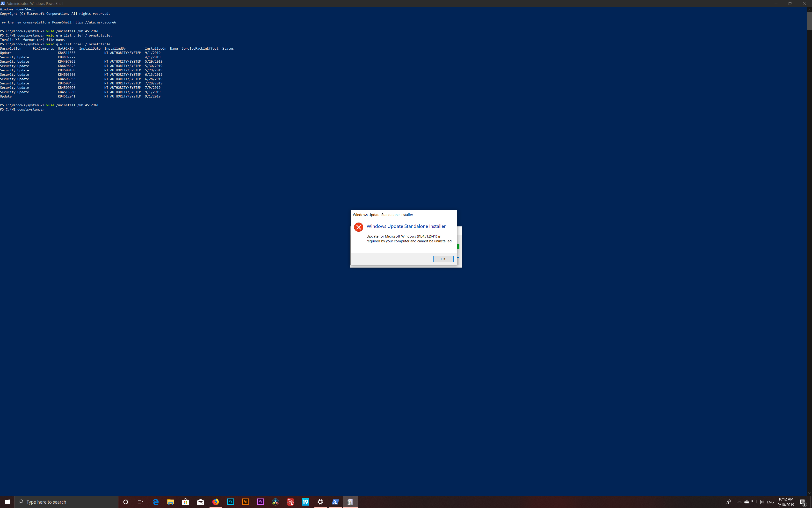The image size is (812, 508).
Task: Open the Mail app taskbar icon
Action: click(x=201, y=502)
